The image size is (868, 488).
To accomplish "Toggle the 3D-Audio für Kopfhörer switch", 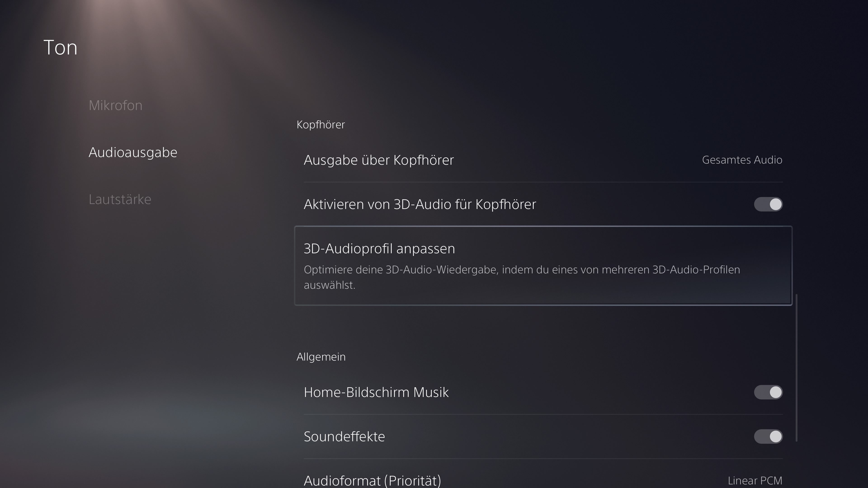I will 768,204.
